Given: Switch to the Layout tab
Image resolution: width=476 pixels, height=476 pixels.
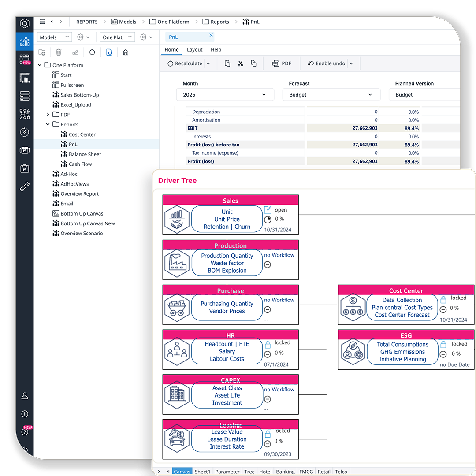Looking at the screenshot, I should 194,49.
